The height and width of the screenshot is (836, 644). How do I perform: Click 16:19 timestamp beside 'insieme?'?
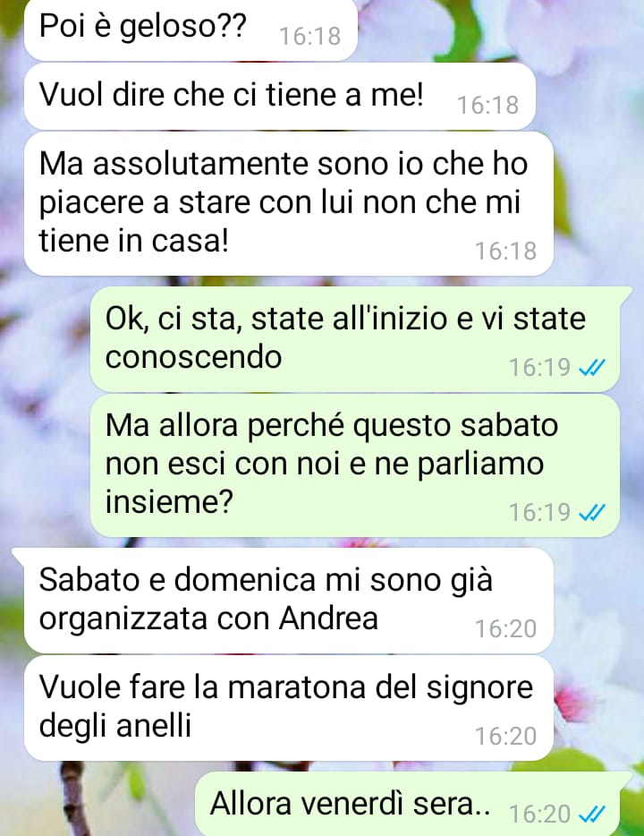[x=539, y=512]
